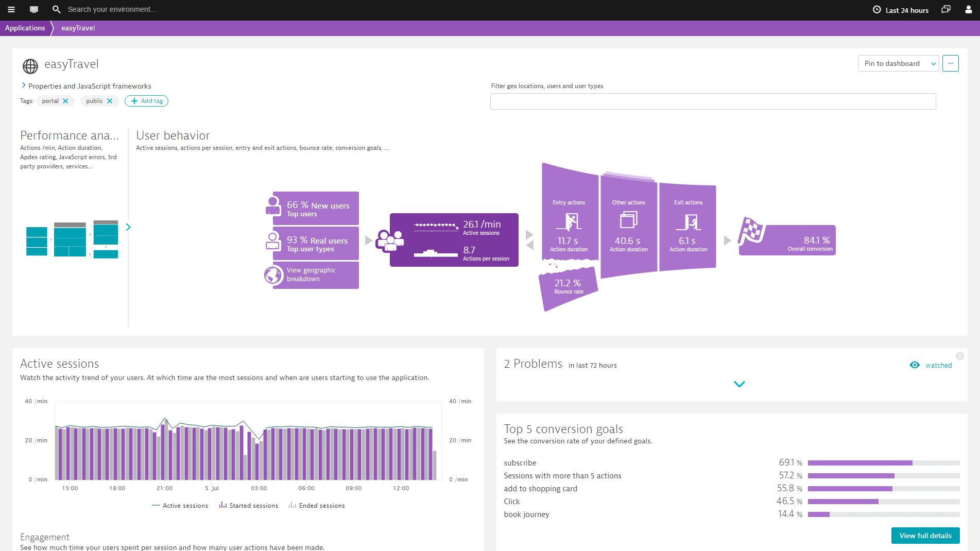980x551 pixels.
Task: Open the Performance analysis section title
Action: coord(70,135)
